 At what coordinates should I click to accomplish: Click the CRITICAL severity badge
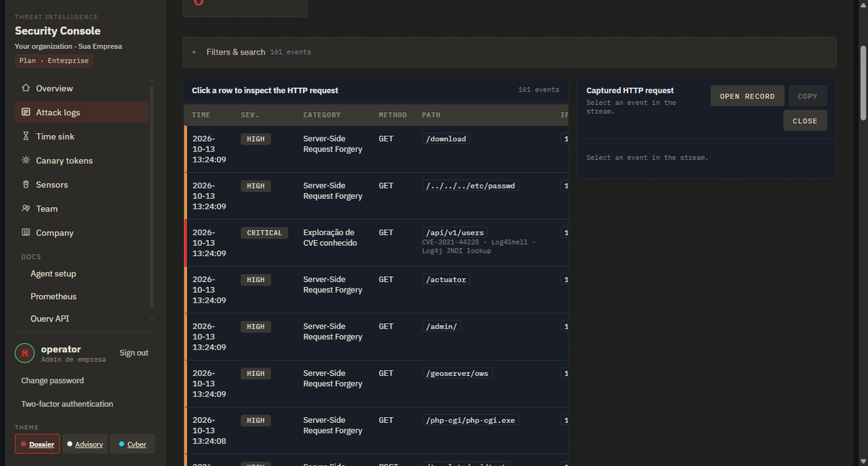(265, 233)
